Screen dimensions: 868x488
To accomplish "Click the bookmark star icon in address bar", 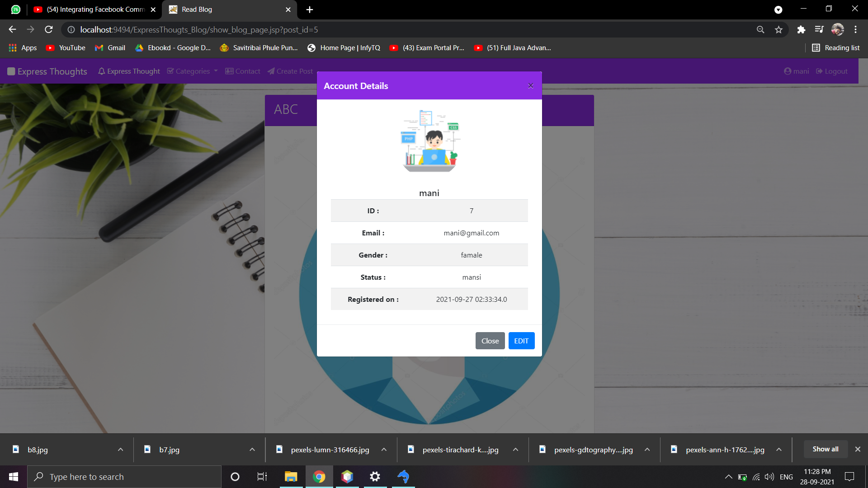I will pyautogui.click(x=778, y=30).
